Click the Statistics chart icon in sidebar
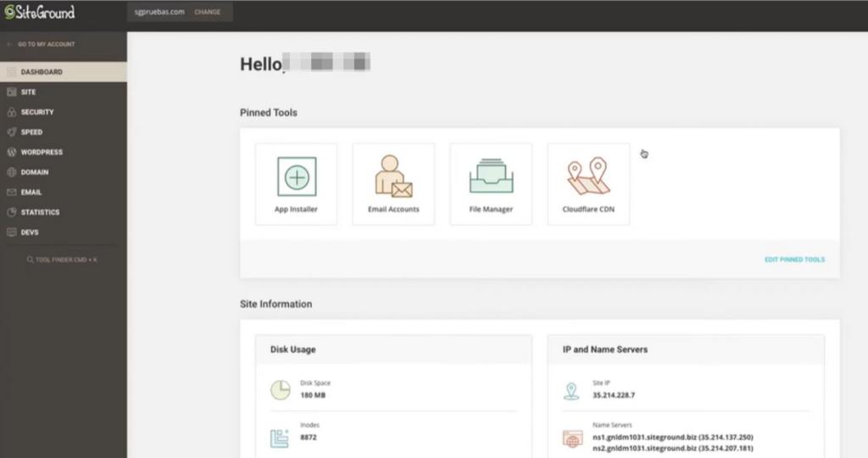This screenshot has height=458, width=868. click(x=12, y=212)
